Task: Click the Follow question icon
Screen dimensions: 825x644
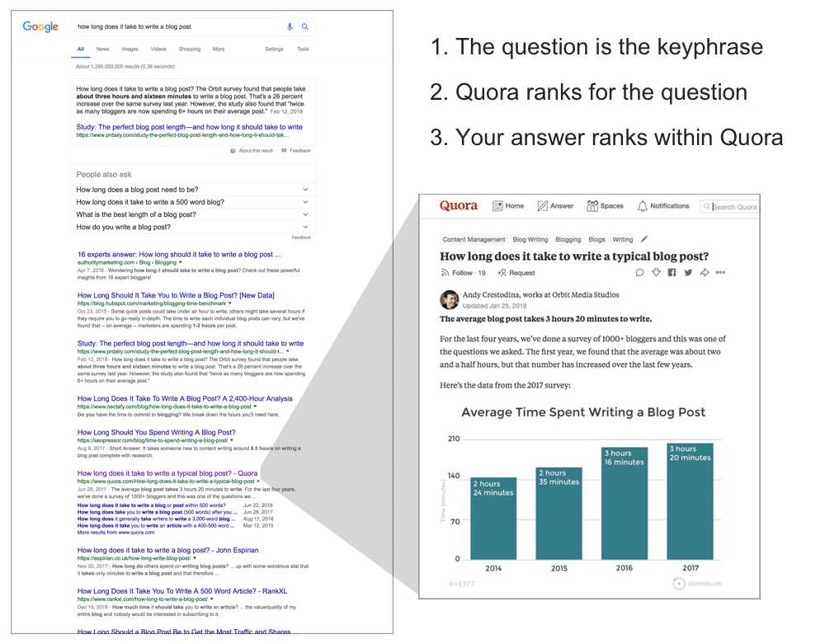Action: (x=445, y=273)
